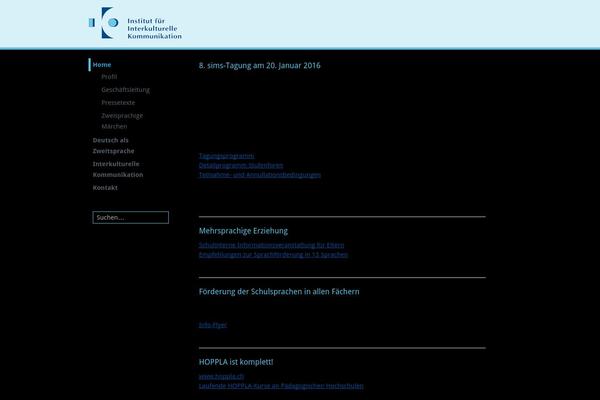
Task: Open the Detailprogramm Studienreisen link
Action: tap(241, 165)
